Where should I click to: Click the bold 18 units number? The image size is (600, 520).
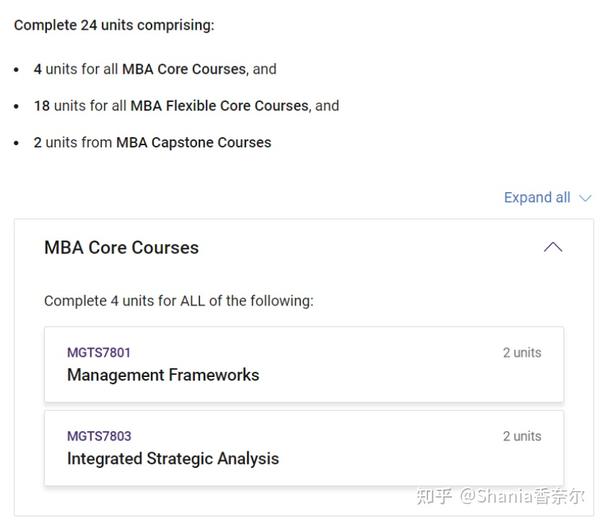click(41, 106)
